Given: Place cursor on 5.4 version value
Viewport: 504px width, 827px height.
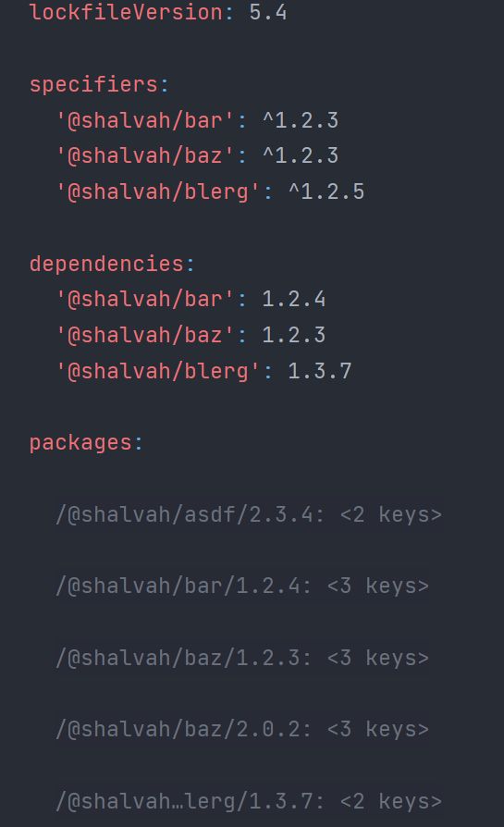Looking at the screenshot, I should 268,12.
